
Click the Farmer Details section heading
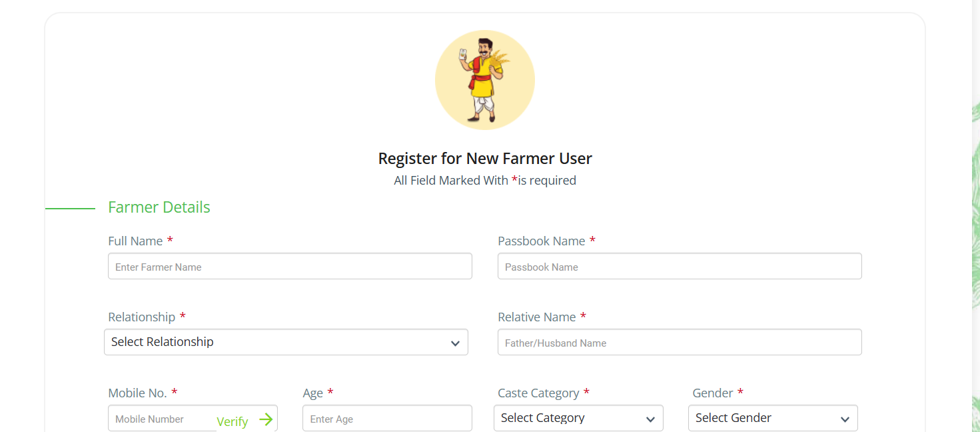point(159,207)
